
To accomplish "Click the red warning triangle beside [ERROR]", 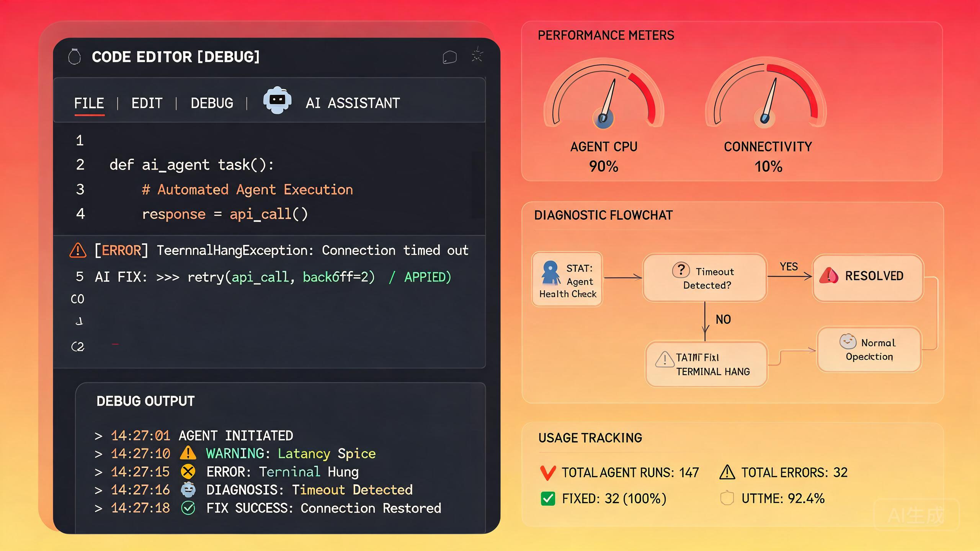I will [78, 250].
